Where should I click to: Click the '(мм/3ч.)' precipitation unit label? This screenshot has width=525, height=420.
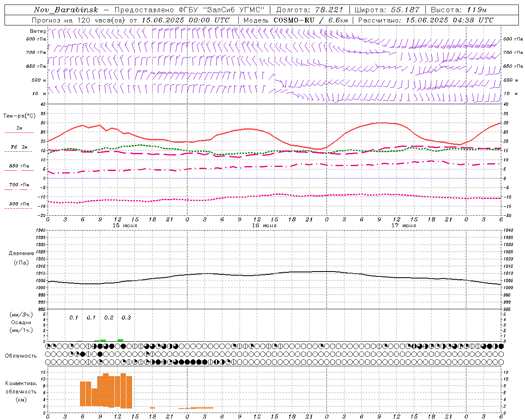pyautogui.click(x=21, y=315)
